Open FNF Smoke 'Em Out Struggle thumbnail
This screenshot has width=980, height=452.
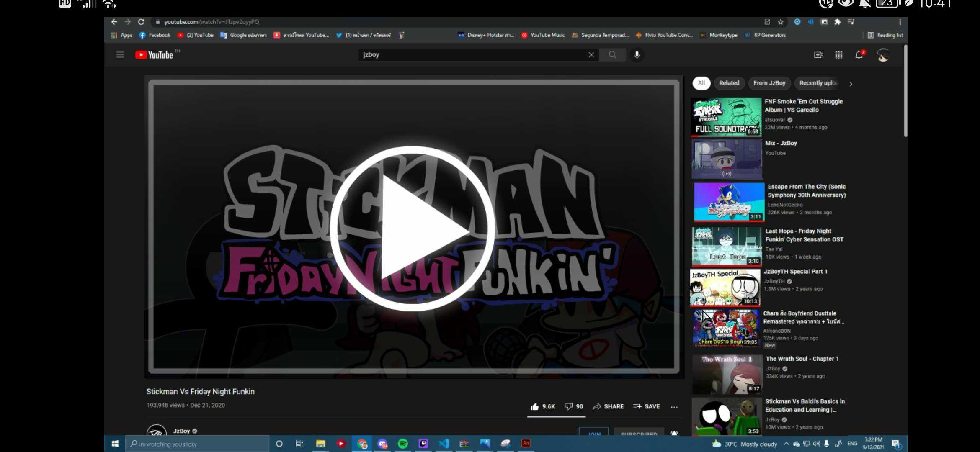click(726, 117)
